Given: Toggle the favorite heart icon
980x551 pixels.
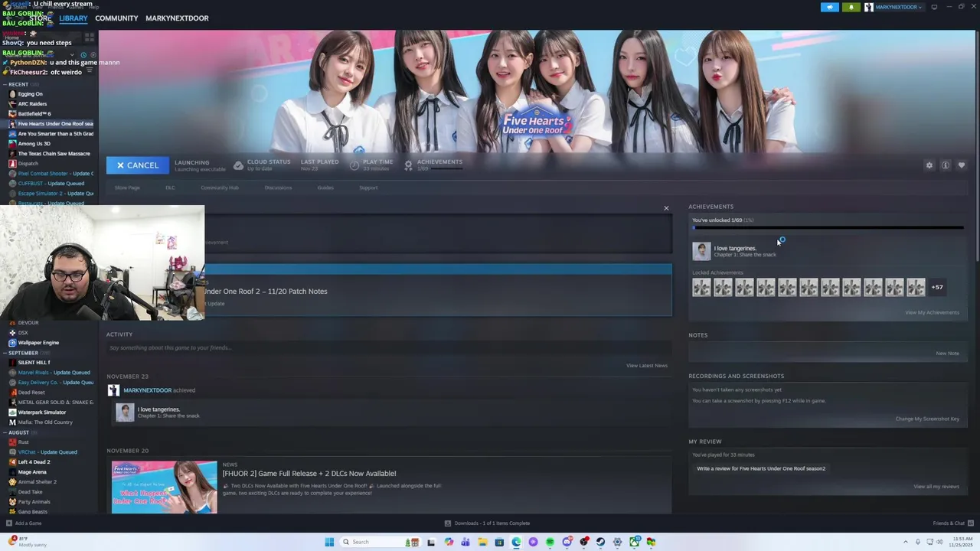Looking at the screenshot, I should pos(962,165).
